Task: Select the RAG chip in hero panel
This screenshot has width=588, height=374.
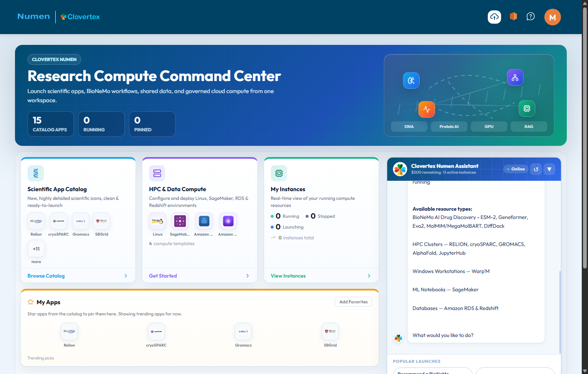Action: point(529,127)
